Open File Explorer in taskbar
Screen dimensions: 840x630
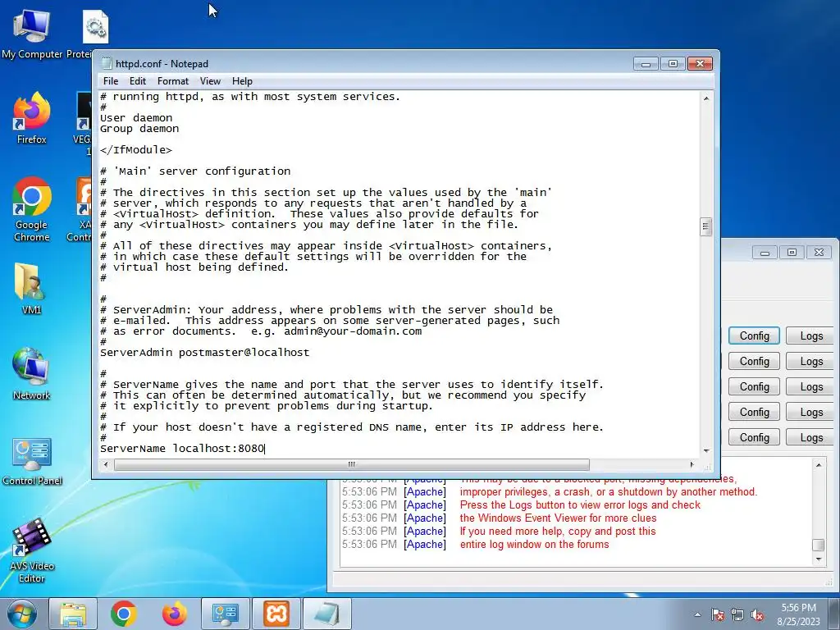tap(73, 614)
